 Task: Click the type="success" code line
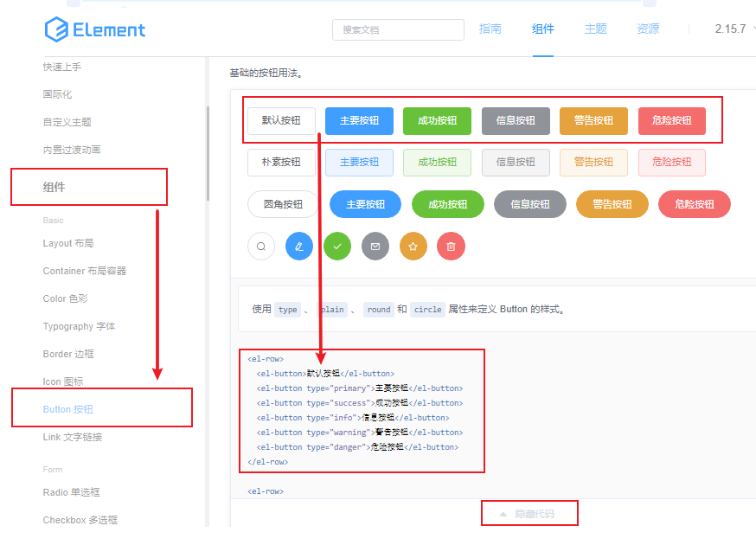click(x=360, y=403)
